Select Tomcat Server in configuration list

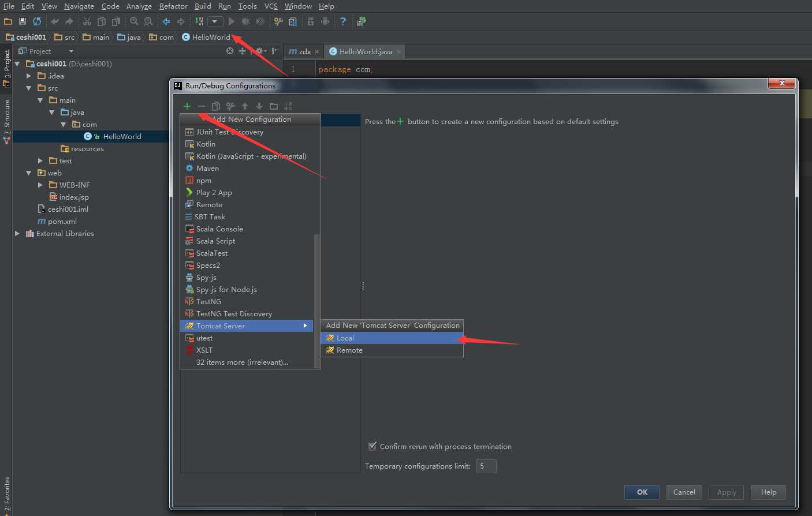coord(247,326)
